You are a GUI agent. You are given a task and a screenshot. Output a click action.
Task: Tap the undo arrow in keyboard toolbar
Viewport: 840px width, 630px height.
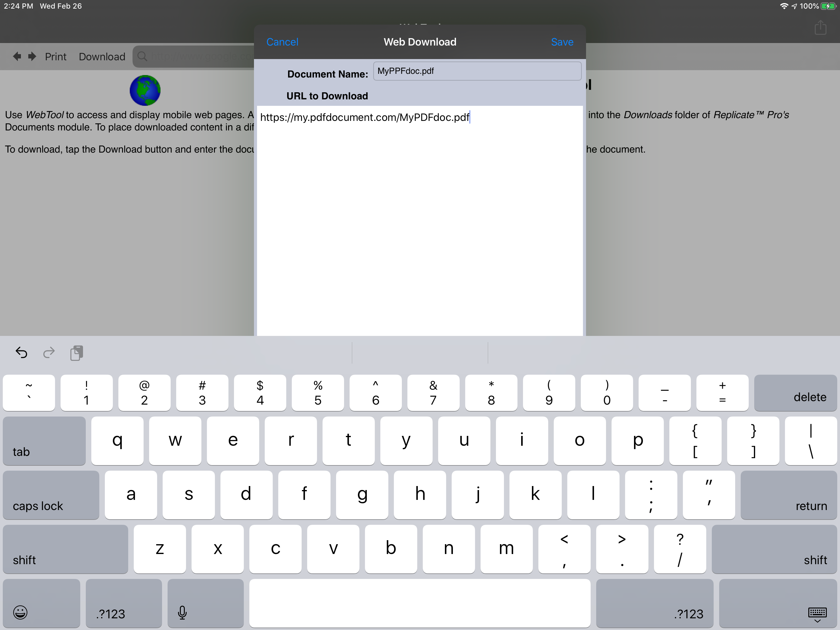coord(21,353)
